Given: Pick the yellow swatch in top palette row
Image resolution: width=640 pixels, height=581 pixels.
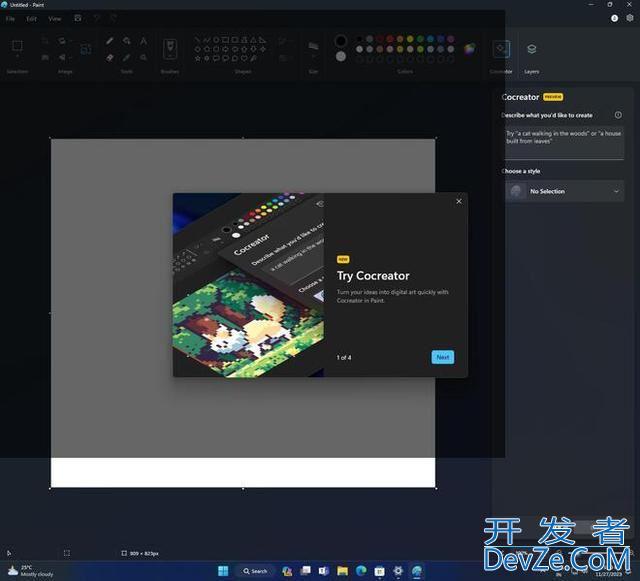Looking at the screenshot, I should pos(410,39).
